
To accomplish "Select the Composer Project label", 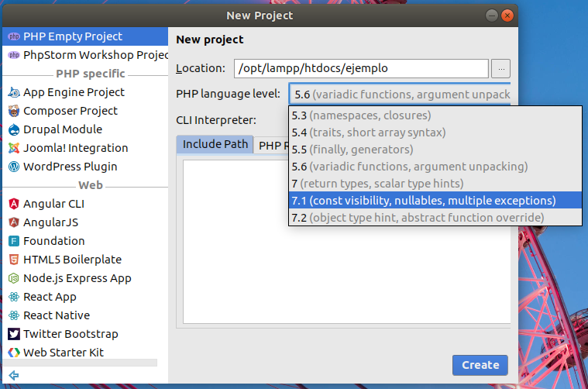I will (70, 111).
